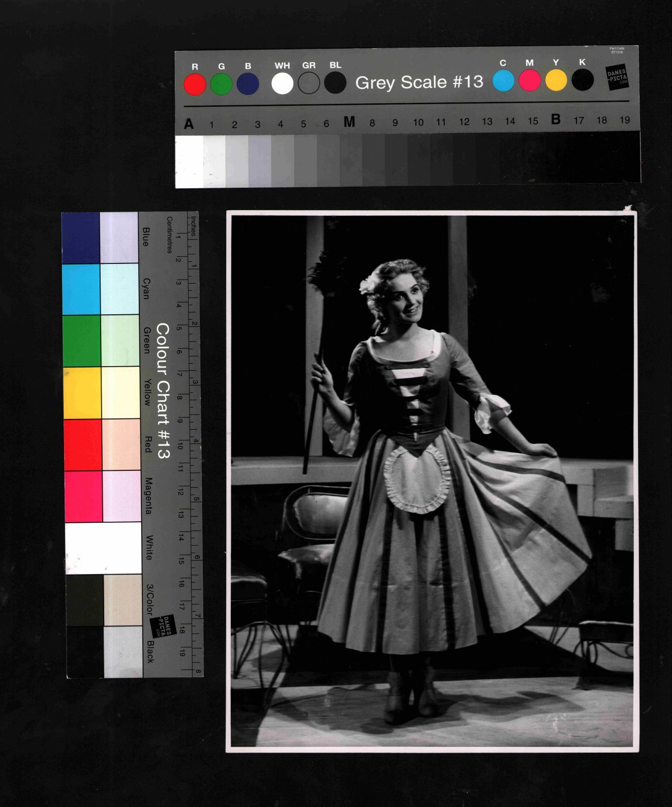
Task: Select the green circle labeled G
Action: coord(221,84)
